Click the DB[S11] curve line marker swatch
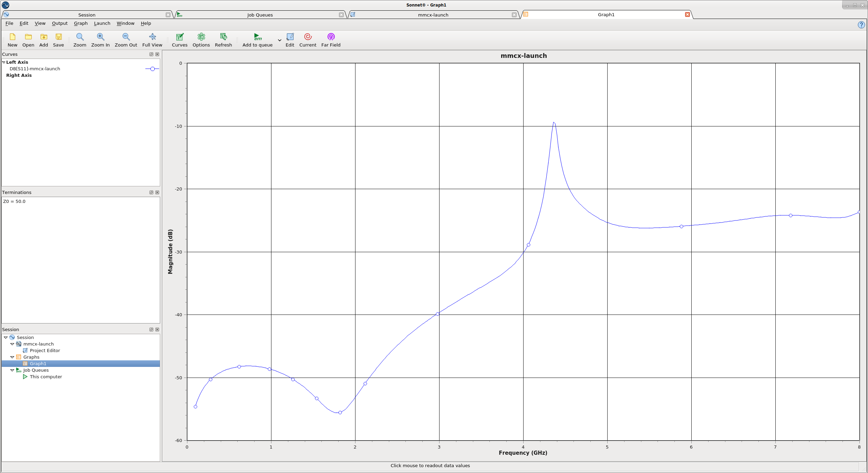 point(152,69)
